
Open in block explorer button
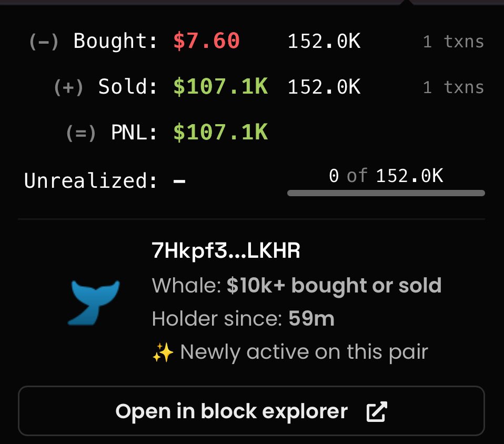pyautogui.click(x=251, y=411)
